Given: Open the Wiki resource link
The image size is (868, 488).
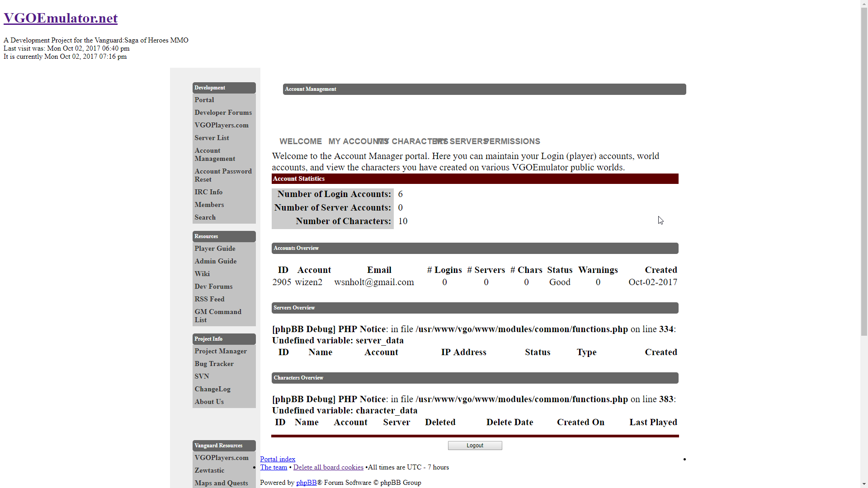Looking at the screenshot, I should 202,274.
